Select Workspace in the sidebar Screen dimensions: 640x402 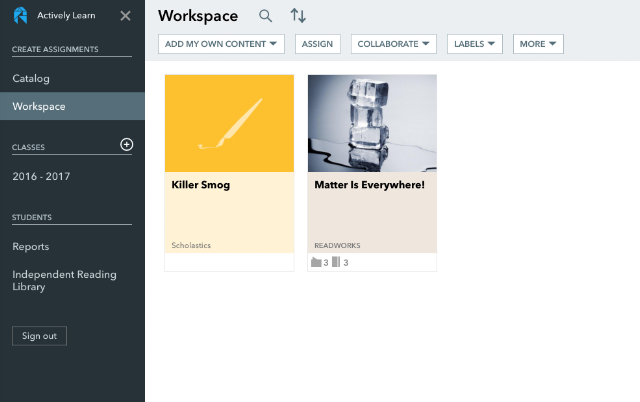click(x=72, y=106)
